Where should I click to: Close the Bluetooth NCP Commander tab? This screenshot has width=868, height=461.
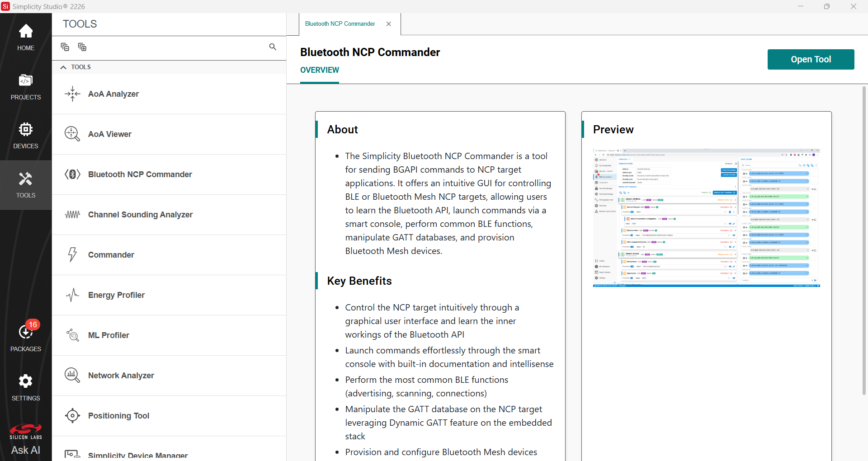[389, 24]
